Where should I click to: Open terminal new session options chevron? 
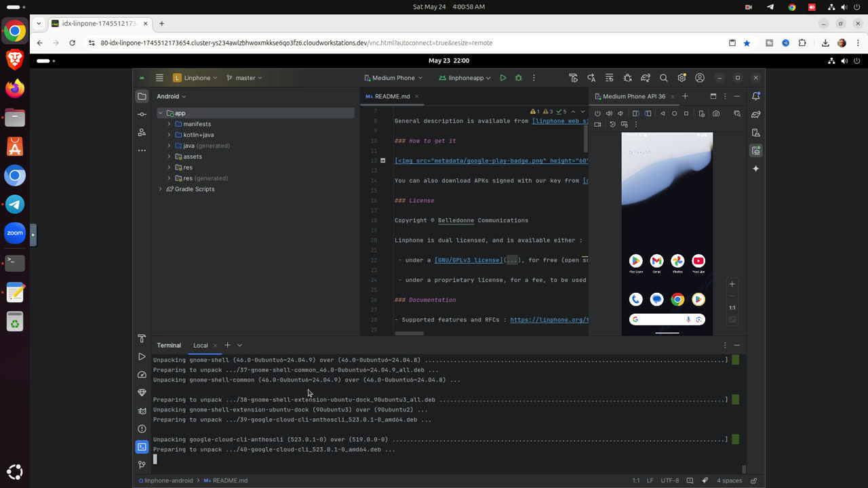tap(239, 345)
